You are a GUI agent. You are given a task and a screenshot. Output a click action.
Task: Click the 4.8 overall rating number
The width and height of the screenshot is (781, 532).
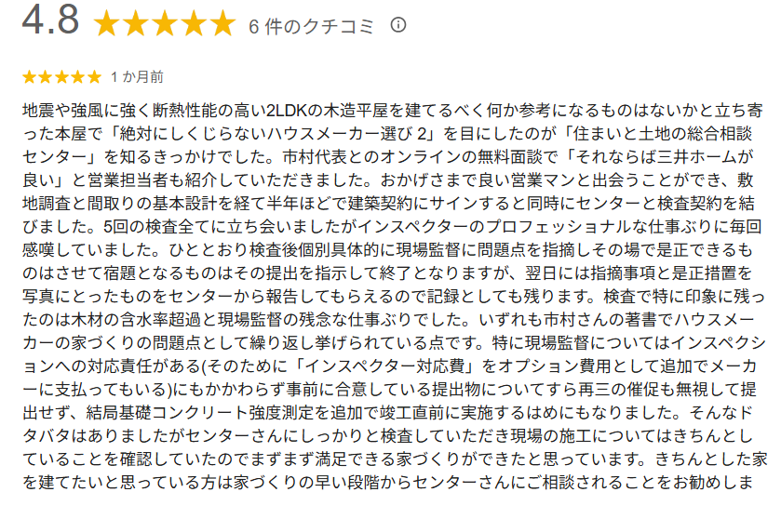coord(50,22)
